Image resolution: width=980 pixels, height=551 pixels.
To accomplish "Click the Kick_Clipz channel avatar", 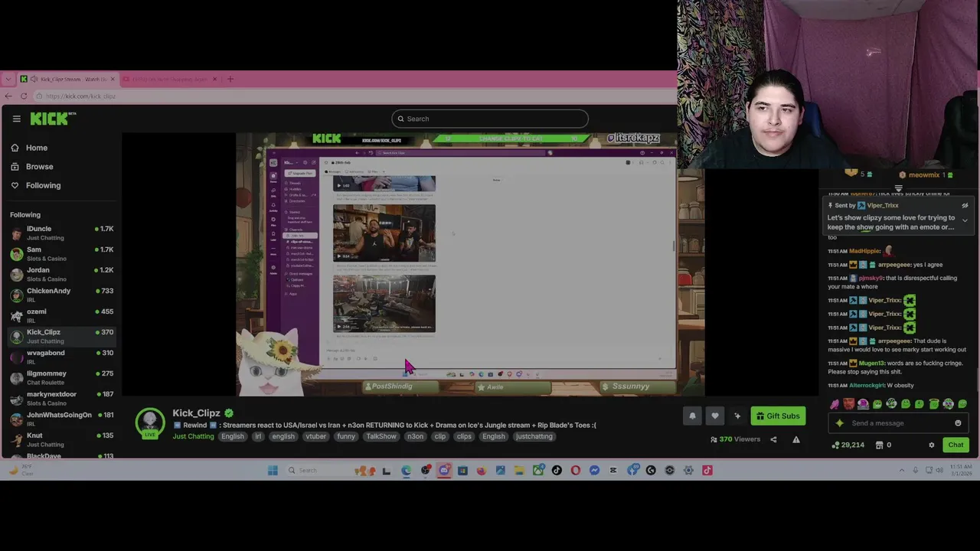I will [150, 423].
